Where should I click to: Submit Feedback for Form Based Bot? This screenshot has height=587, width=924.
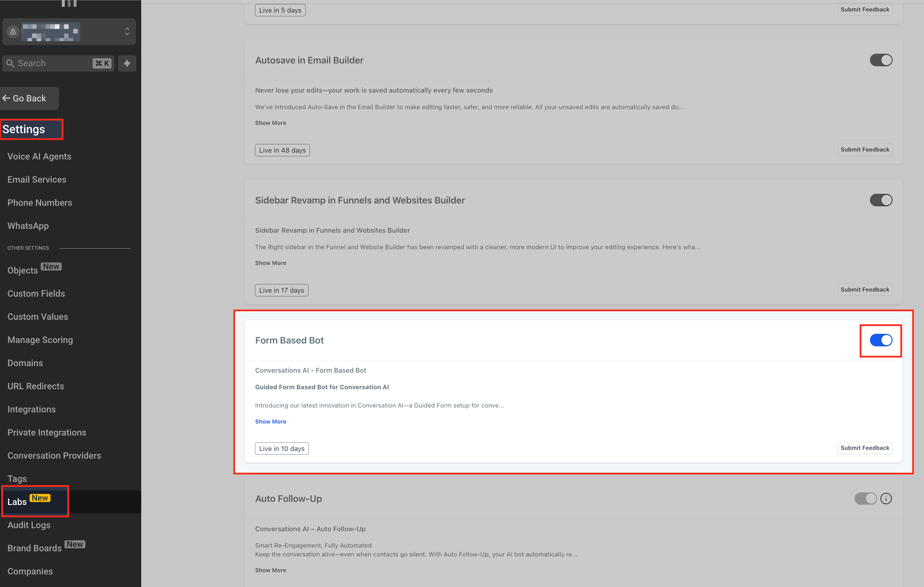point(865,448)
